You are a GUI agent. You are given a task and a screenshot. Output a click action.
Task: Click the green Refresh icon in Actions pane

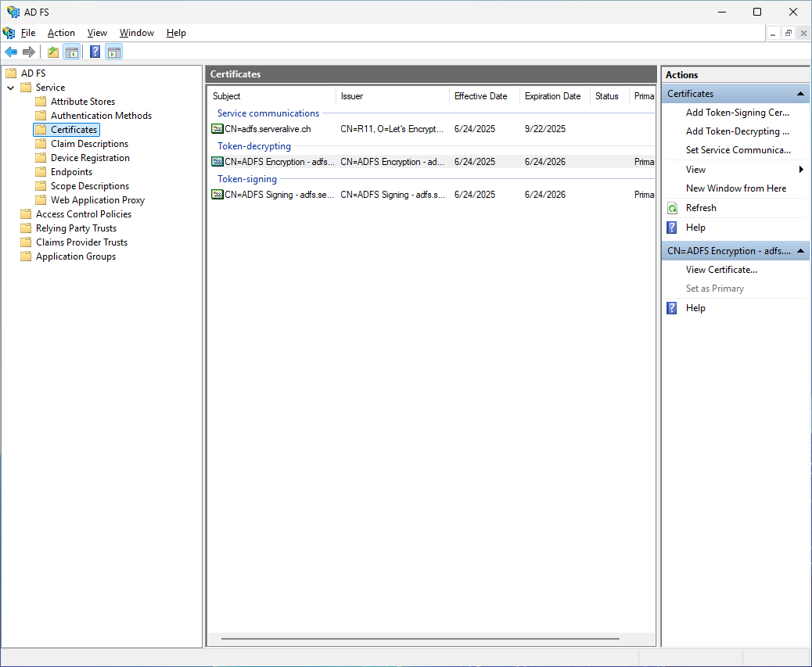tap(672, 208)
